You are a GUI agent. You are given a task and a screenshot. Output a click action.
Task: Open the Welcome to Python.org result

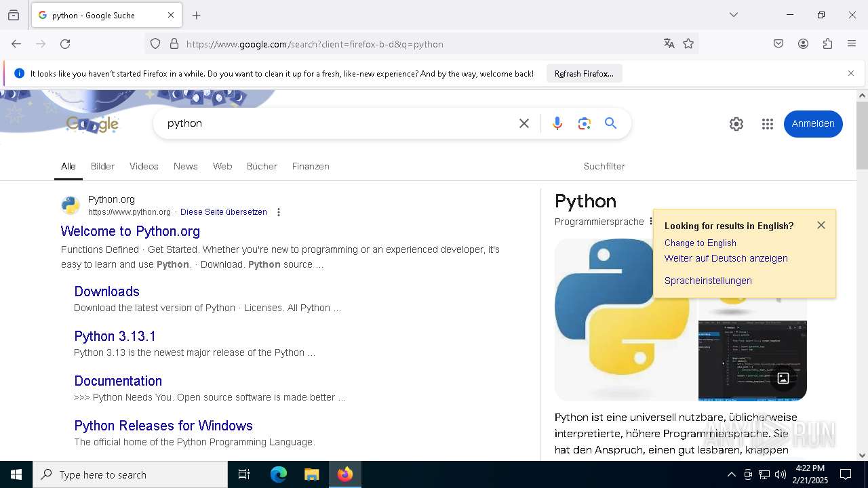tap(130, 231)
